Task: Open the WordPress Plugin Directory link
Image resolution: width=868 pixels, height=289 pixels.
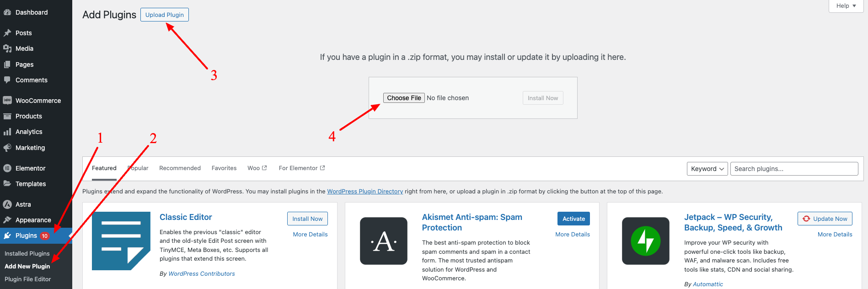Action: coord(365,191)
